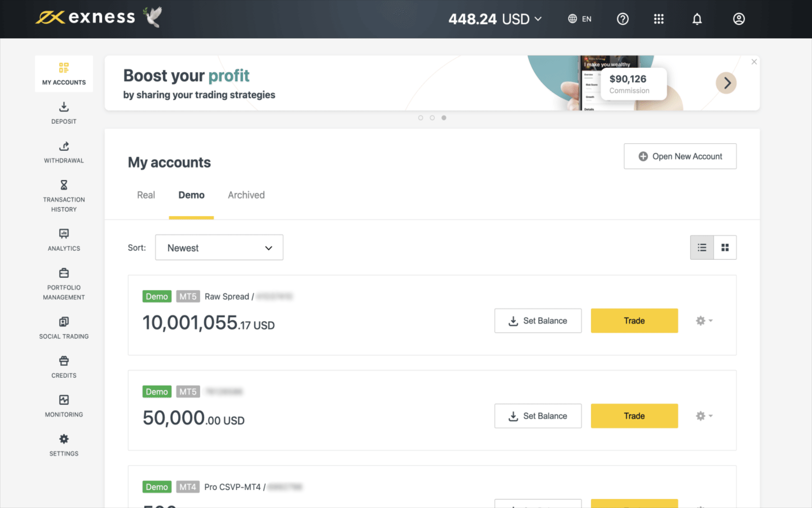Select the first banner carousel dot
The image size is (812, 508).
tap(420, 118)
